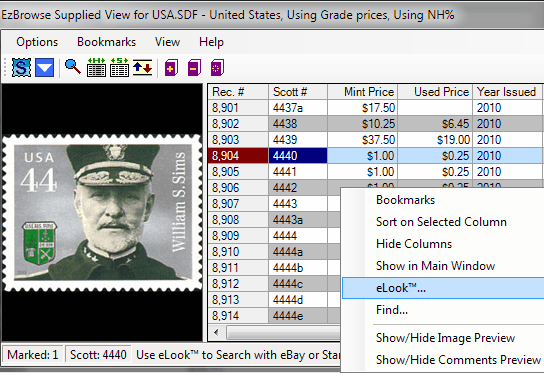Click the Rec. # column header
The width and height of the screenshot is (544, 378).
(x=238, y=92)
